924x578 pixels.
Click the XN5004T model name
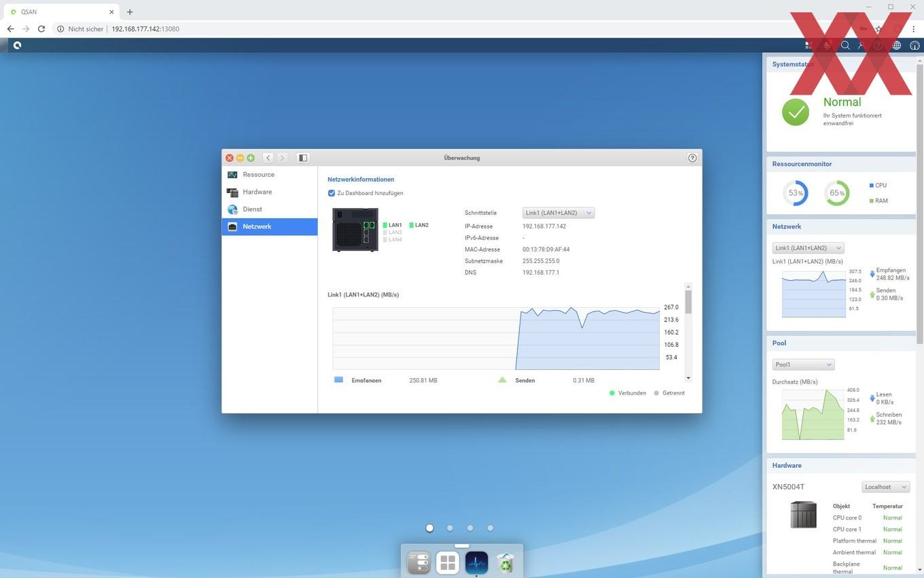click(788, 487)
